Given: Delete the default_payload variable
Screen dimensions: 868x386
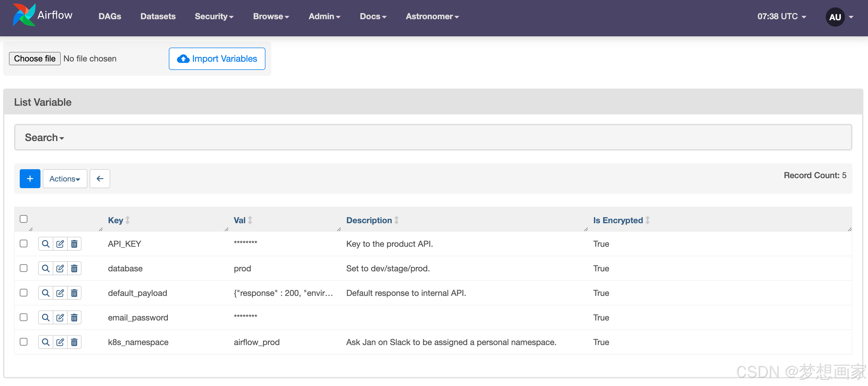Looking at the screenshot, I should (x=75, y=293).
